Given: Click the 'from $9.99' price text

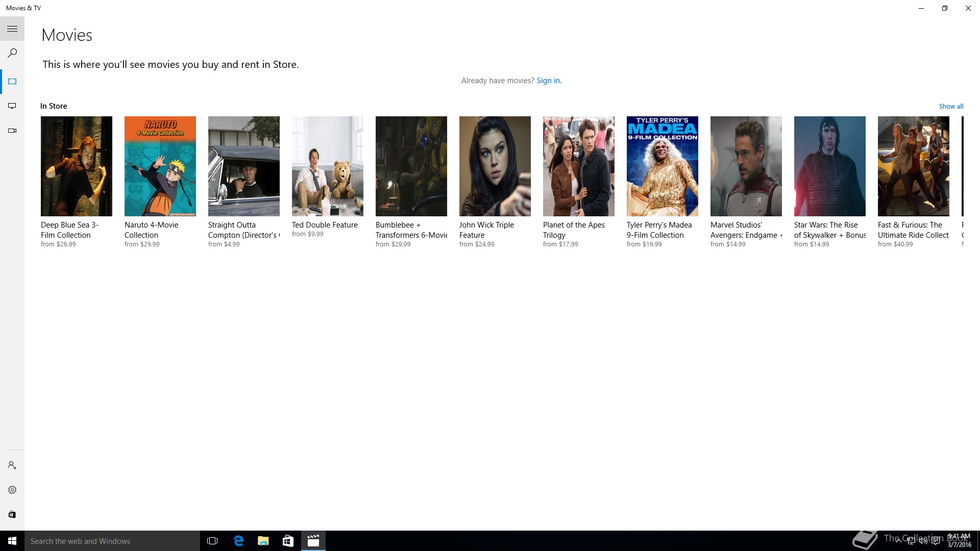Looking at the screenshot, I should click(308, 234).
